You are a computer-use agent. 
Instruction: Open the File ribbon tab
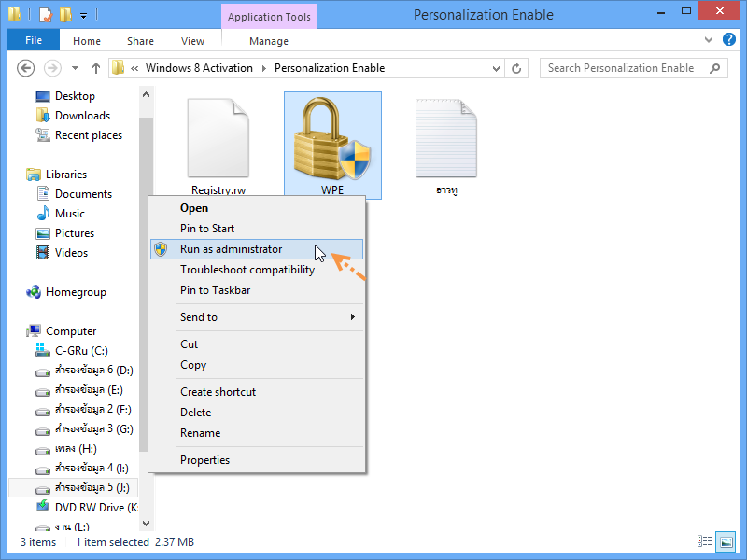pos(34,40)
